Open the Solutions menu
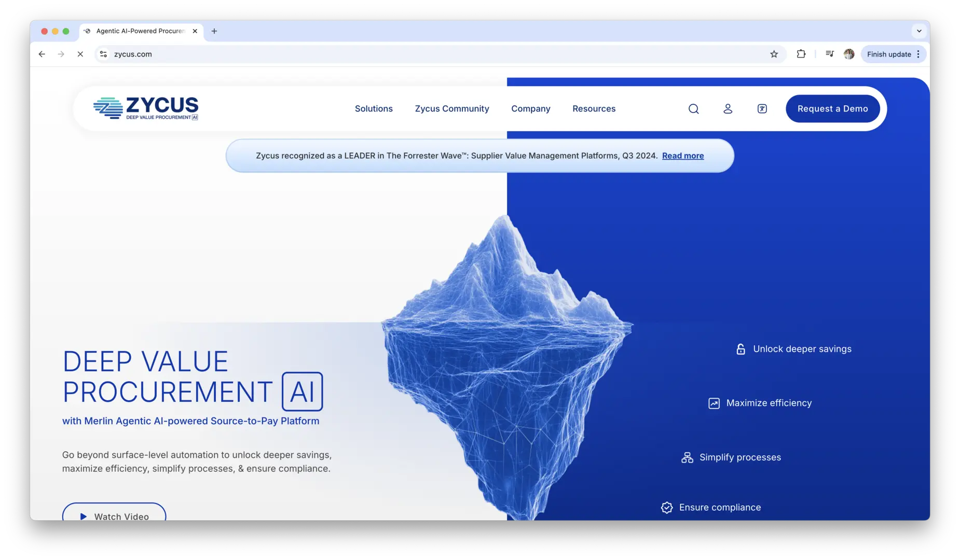The height and width of the screenshot is (560, 960). coord(374,109)
